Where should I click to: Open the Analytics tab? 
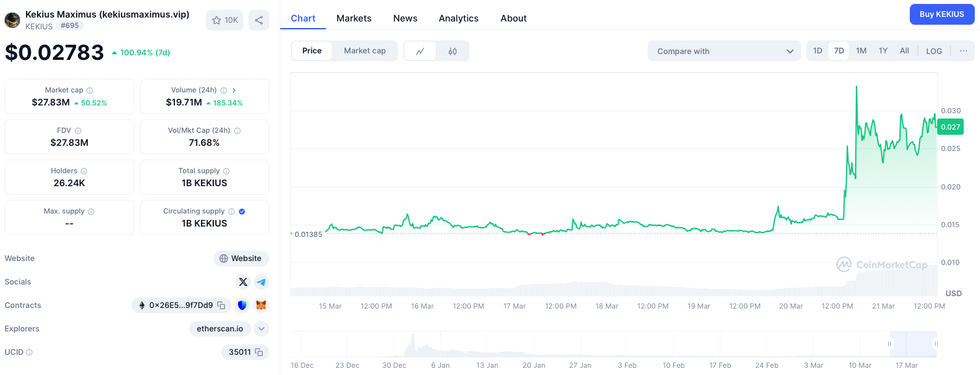(x=458, y=18)
